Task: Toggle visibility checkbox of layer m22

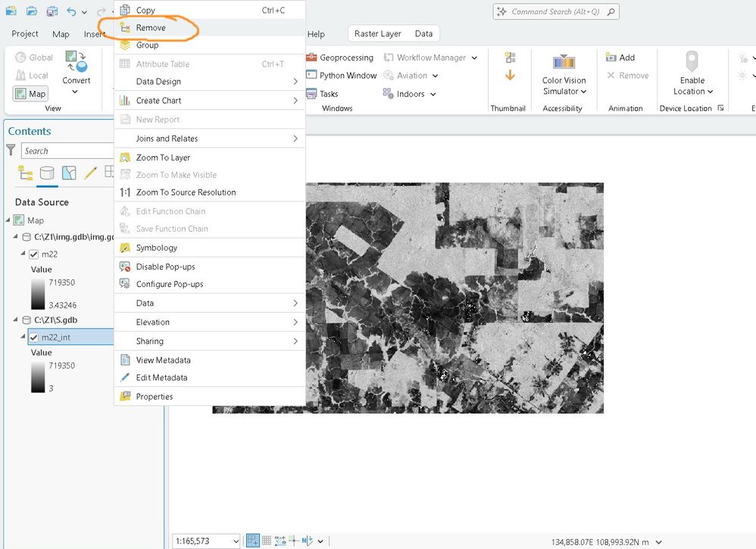Action: click(x=34, y=254)
